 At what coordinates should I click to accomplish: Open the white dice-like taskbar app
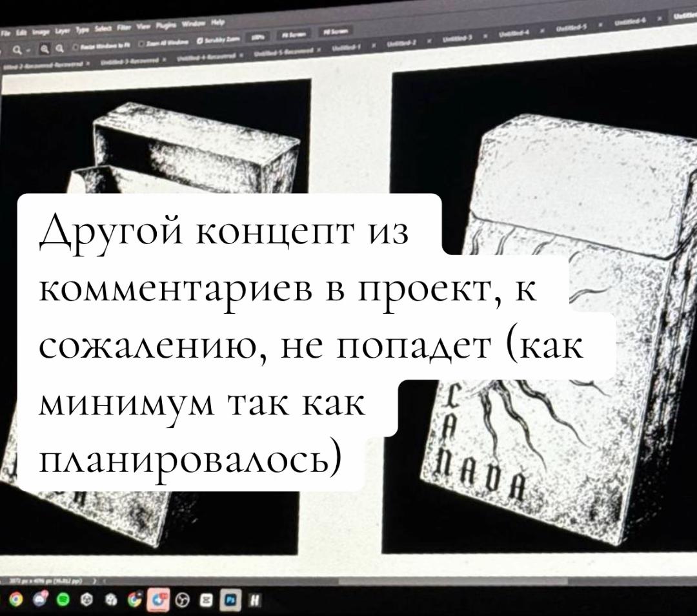tap(110, 601)
